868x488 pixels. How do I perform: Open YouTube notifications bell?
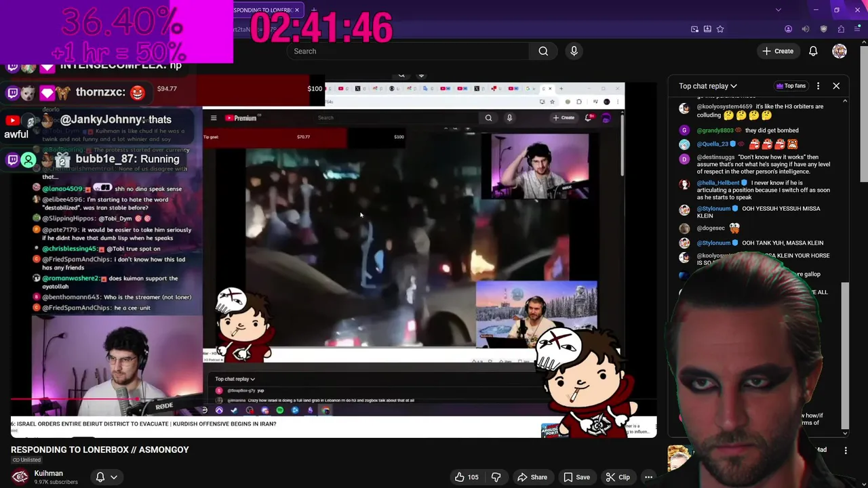click(813, 51)
